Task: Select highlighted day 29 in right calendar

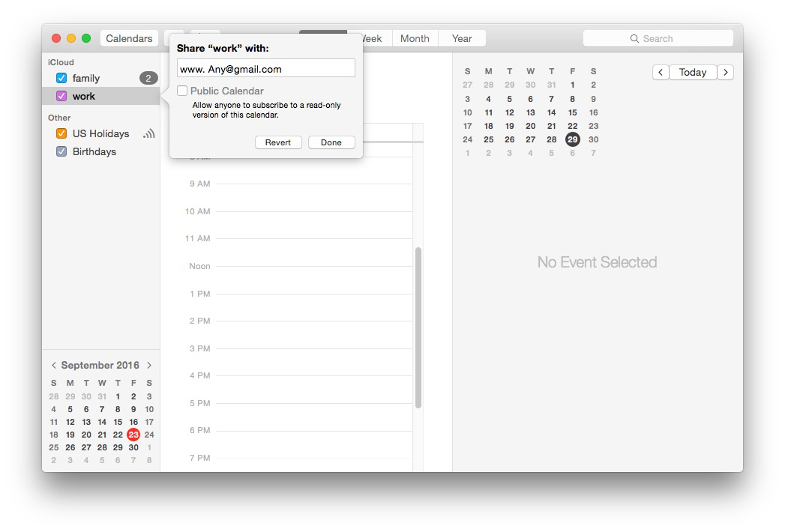Action: pyautogui.click(x=572, y=139)
